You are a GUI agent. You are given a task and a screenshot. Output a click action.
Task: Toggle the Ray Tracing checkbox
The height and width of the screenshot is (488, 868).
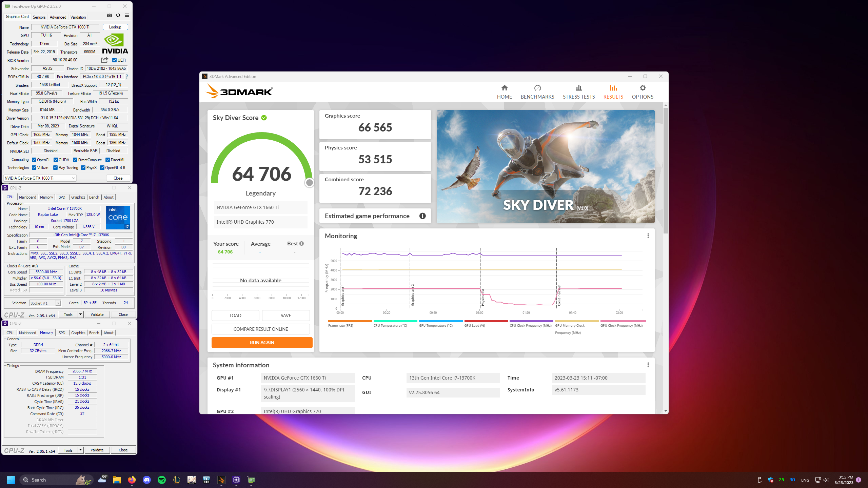coord(56,168)
